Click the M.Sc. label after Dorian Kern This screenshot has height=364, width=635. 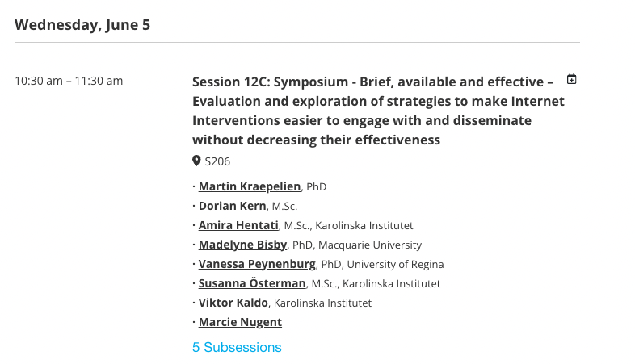point(284,207)
